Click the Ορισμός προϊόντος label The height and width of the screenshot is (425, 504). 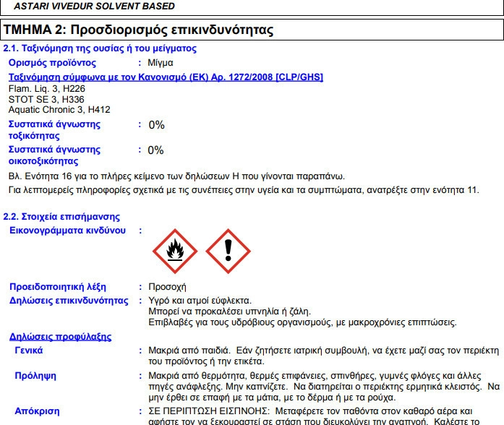[52, 63]
